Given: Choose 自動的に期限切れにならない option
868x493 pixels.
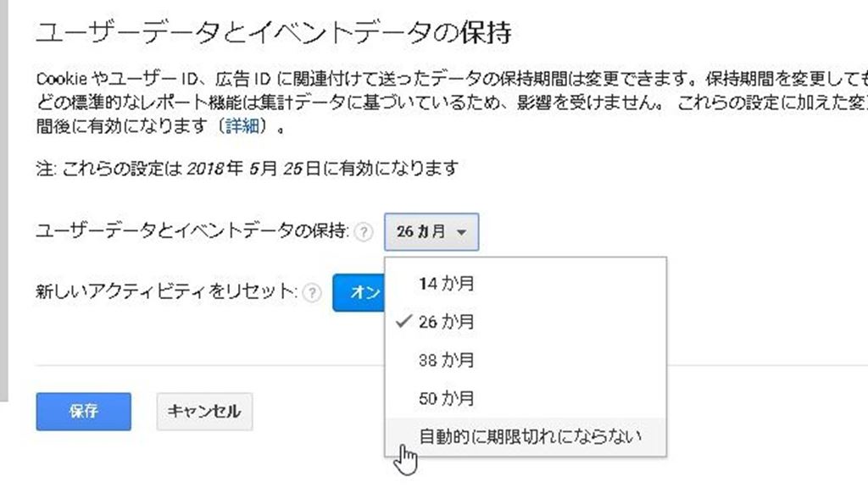Looking at the screenshot, I should tap(530, 437).
